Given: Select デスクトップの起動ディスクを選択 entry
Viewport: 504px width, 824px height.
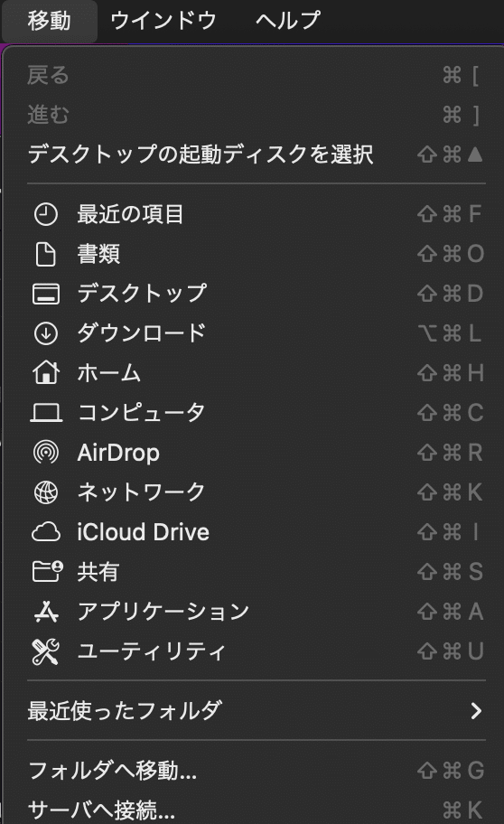Looking at the screenshot, I should pos(257,154).
